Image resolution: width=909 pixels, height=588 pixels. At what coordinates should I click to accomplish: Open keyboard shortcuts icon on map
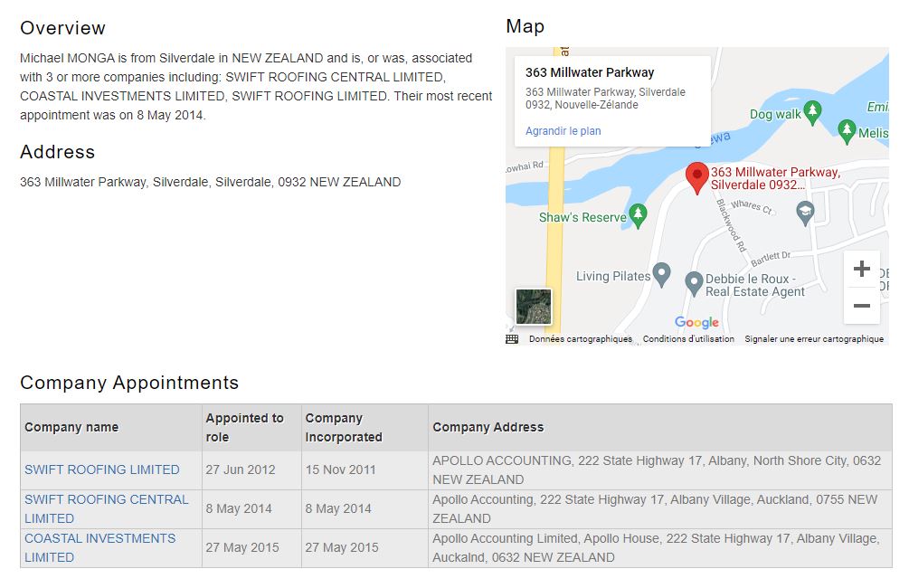pos(512,339)
